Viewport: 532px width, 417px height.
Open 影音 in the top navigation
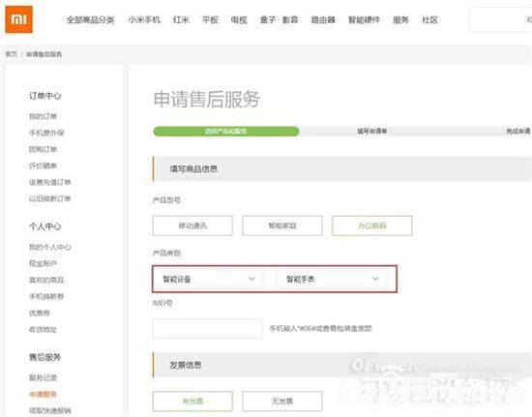290,20
